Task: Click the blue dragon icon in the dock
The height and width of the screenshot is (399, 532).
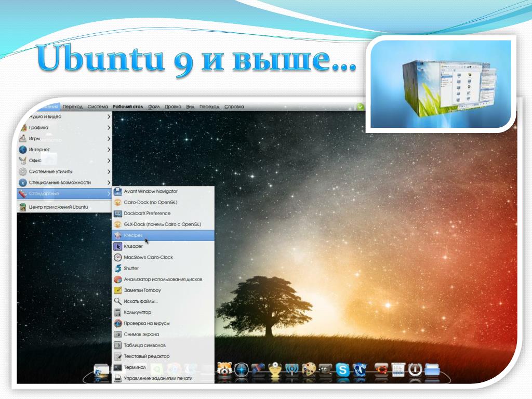Action: tap(360, 369)
